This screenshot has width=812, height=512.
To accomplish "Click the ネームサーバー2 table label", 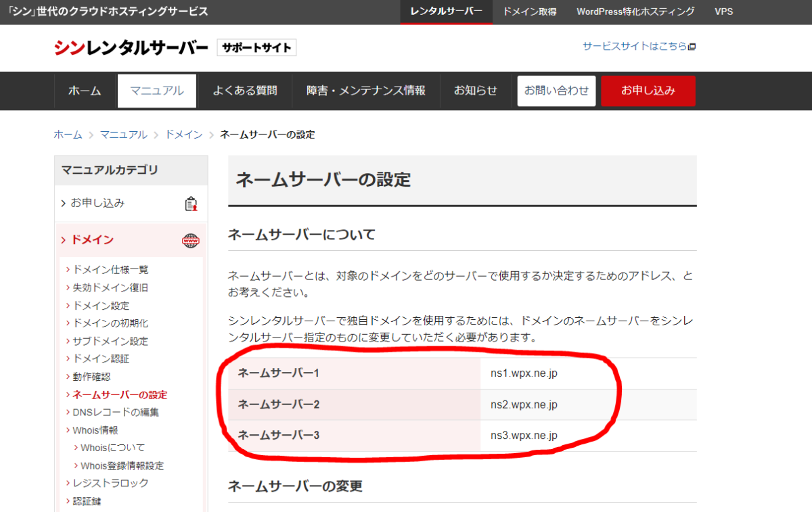I will [278, 404].
